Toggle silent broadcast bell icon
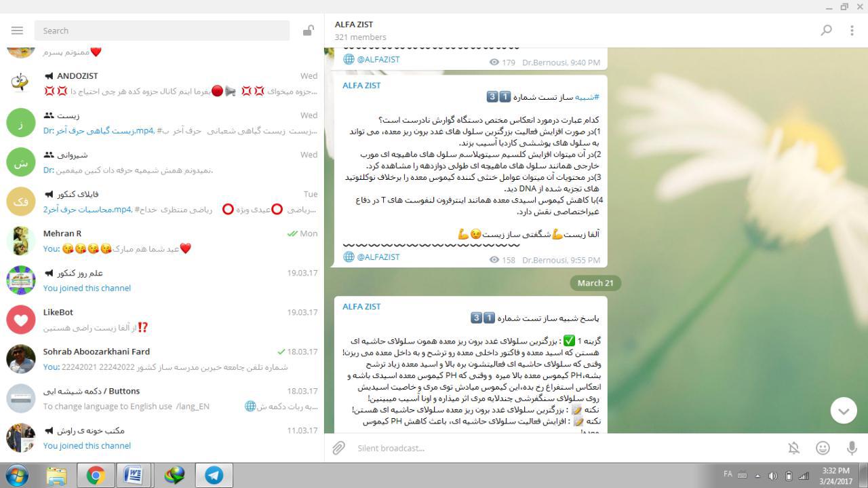 793,448
